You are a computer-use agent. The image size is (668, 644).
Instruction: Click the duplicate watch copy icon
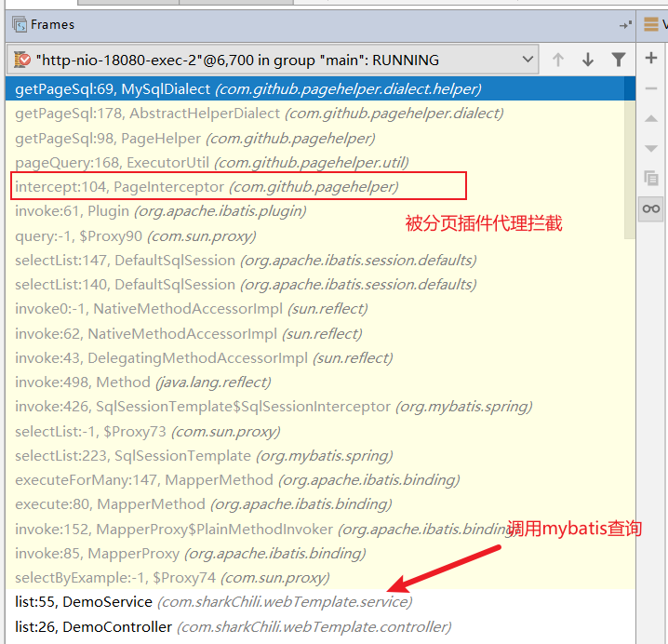coord(651,178)
